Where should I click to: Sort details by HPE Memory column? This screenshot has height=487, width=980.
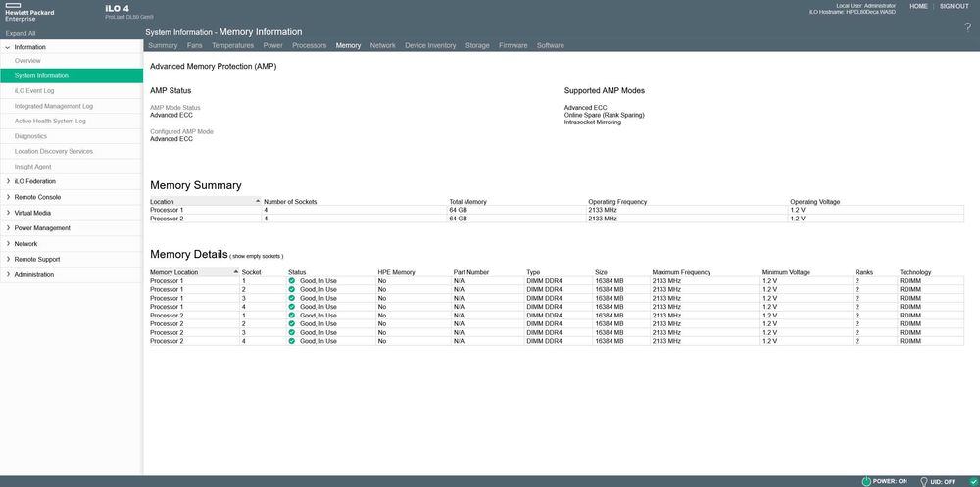click(x=396, y=272)
